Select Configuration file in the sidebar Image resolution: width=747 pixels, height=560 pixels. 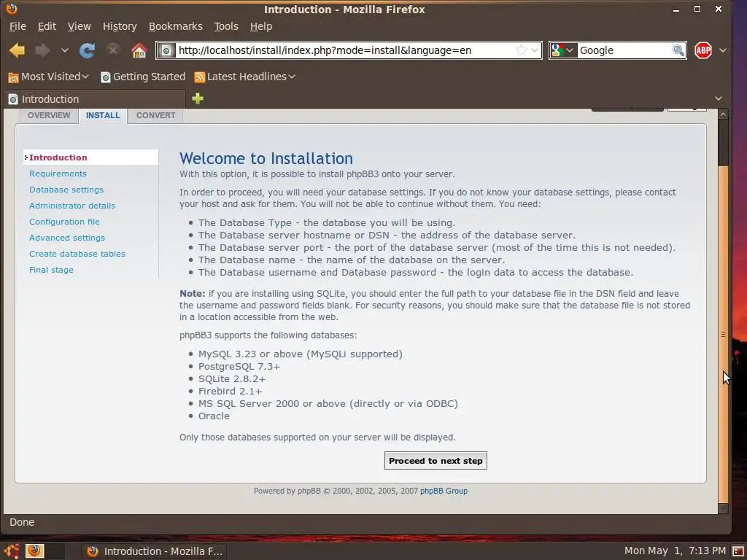coord(64,222)
